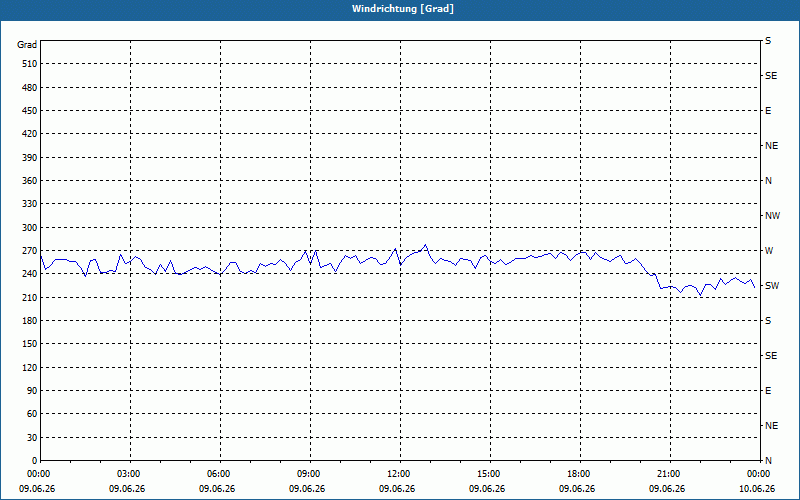The height and width of the screenshot is (500, 800).
Task: Click the 'Windrichtung [Grad]' chart title
Action: [403, 9]
